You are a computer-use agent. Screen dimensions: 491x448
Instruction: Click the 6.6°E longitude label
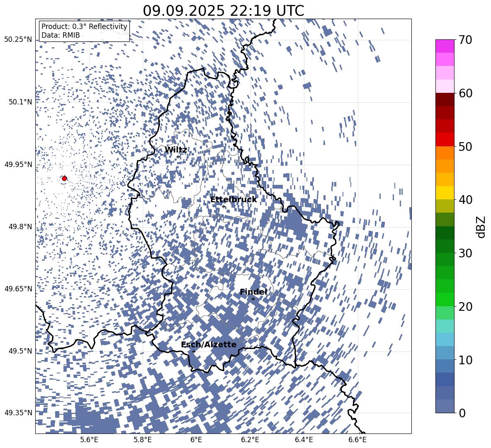point(357,440)
